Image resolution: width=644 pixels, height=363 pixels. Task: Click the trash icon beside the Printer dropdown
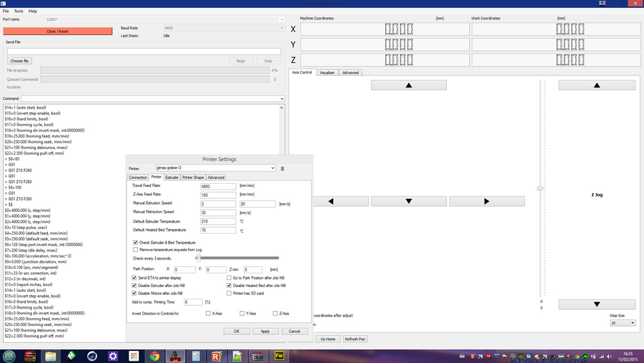coord(282,169)
